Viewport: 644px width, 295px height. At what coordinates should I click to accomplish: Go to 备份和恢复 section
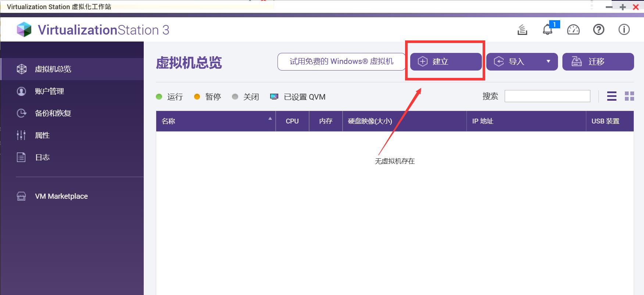[x=53, y=113]
